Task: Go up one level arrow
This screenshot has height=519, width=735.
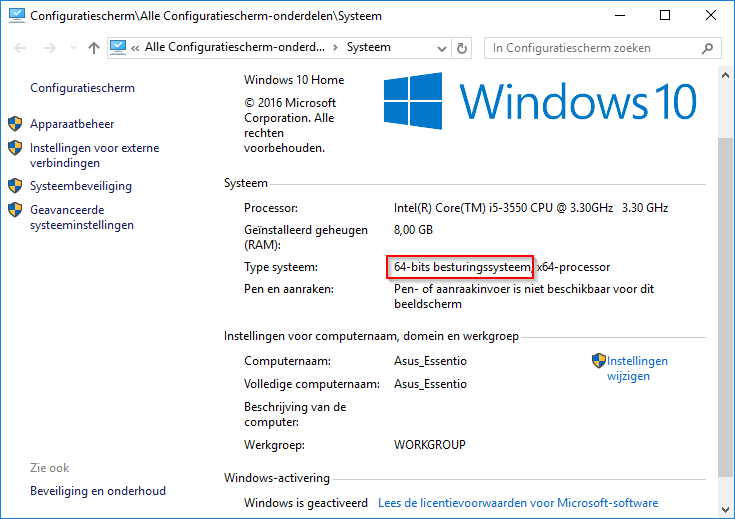Action: (x=94, y=48)
